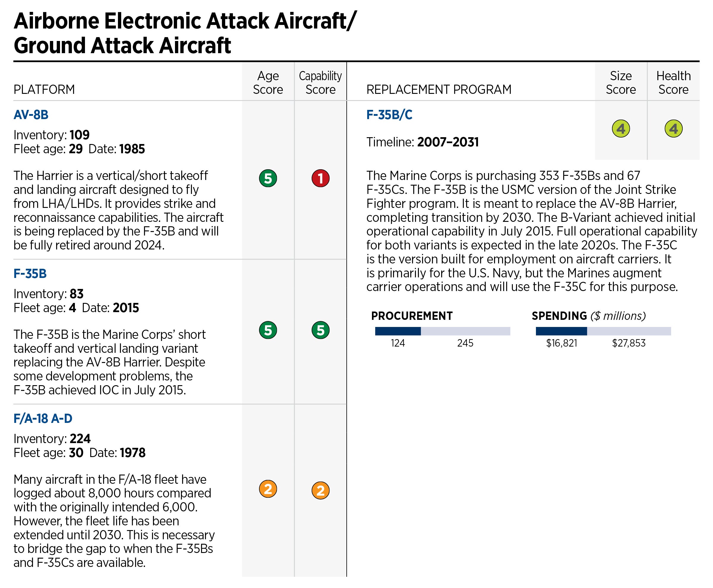
Task: Click the F-35B/C size score badge
Action: (621, 129)
